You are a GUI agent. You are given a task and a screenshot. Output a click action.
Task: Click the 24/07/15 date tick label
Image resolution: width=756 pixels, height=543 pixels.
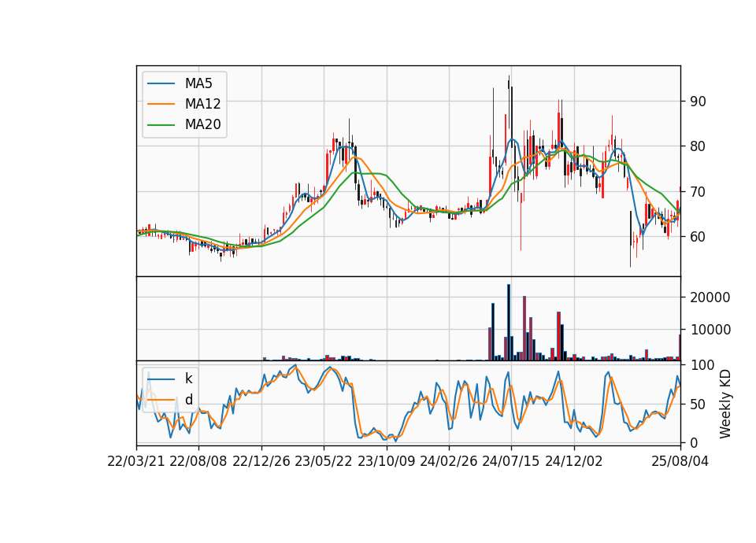[x=511, y=461]
